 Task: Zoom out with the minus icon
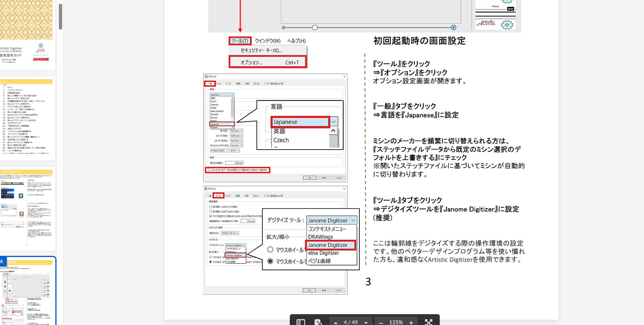pyautogui.click(x=381, y=322)
